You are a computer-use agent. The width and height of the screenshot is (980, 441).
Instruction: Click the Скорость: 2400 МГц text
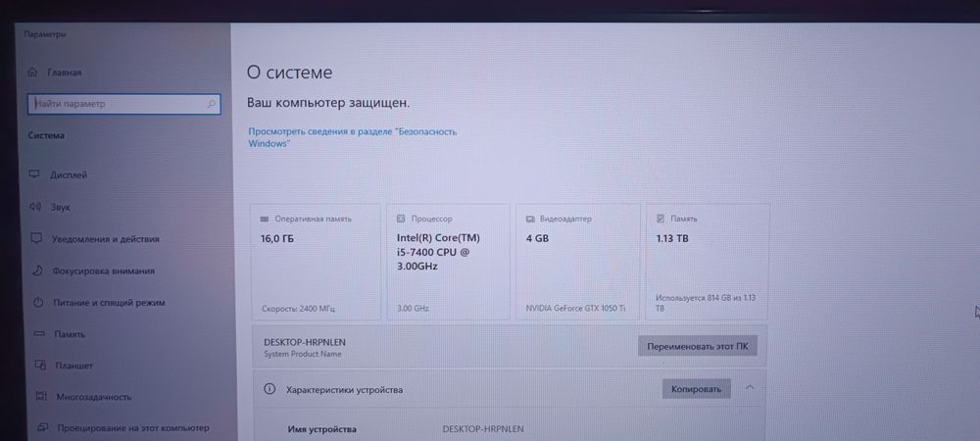click(x=298, y=309)
